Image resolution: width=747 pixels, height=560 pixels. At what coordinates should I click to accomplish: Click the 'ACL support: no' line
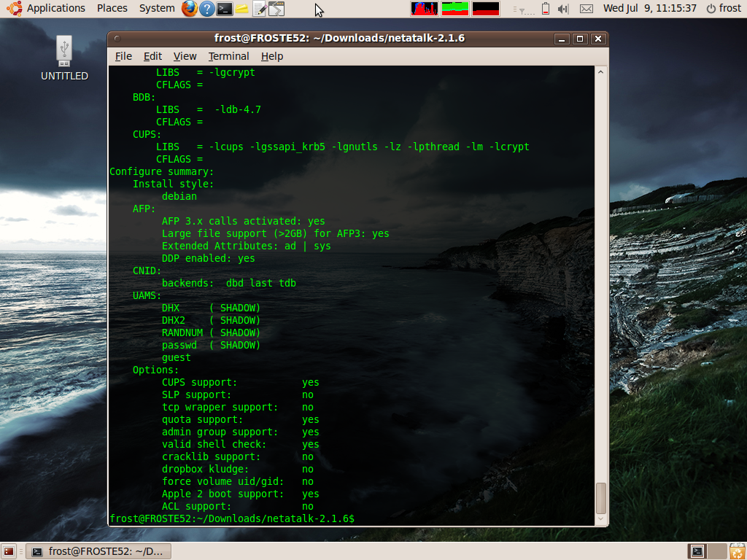pos(238,506)
